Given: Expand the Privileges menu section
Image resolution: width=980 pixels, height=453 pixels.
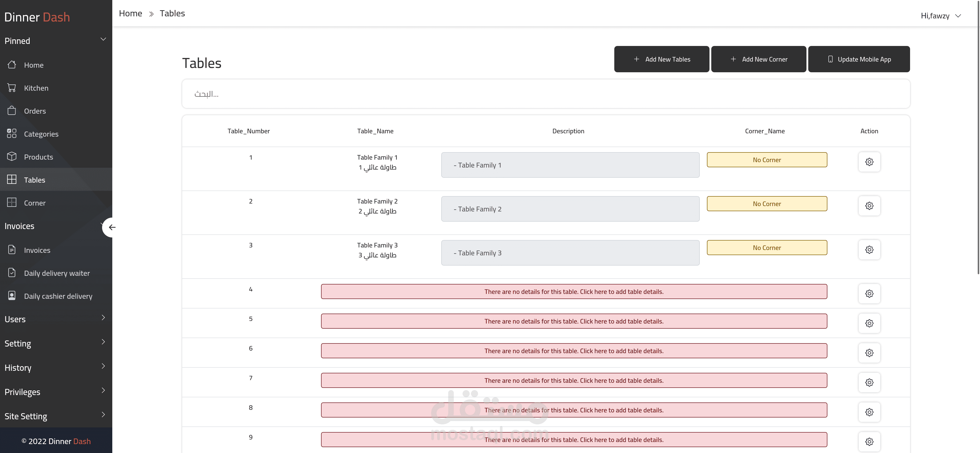Looking at the screenshot, I should [103, 391].
